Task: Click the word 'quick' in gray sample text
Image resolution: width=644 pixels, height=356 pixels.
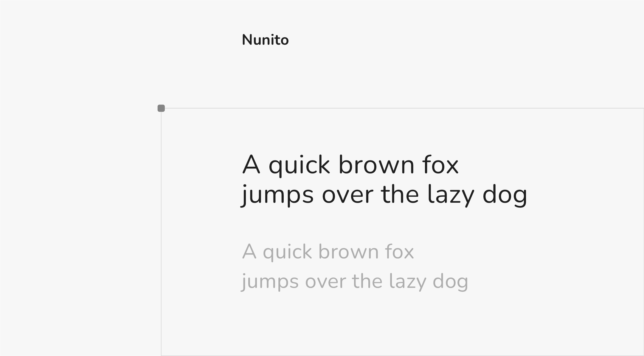Action: [x=287, y=252]
